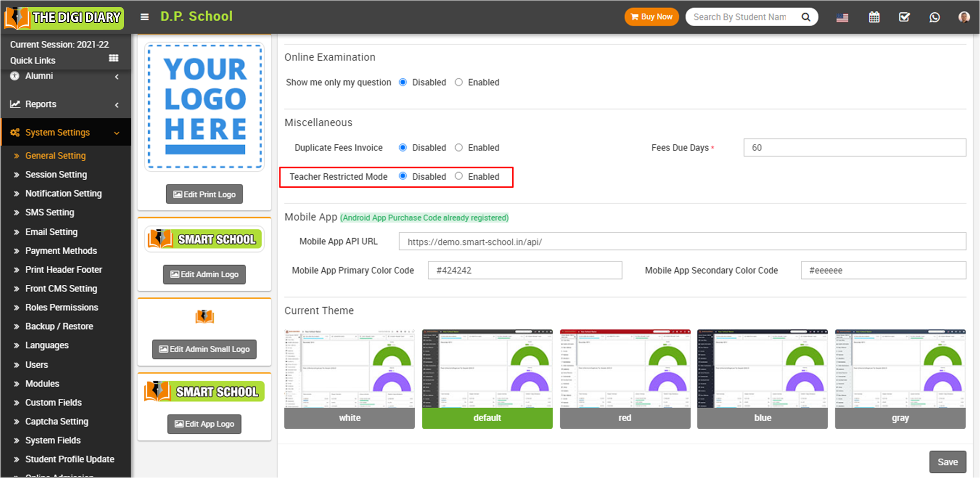
Task: Click the Save button
Action: pos(947,462)
